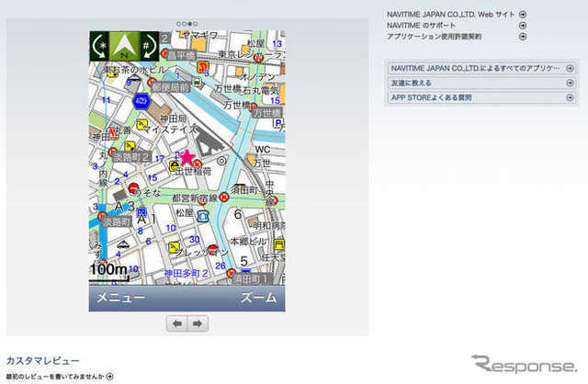The width and height of the screenshot is (588, 384).
Task: Click 郵便局前 intersection label on map
Action: pos(171,88)
